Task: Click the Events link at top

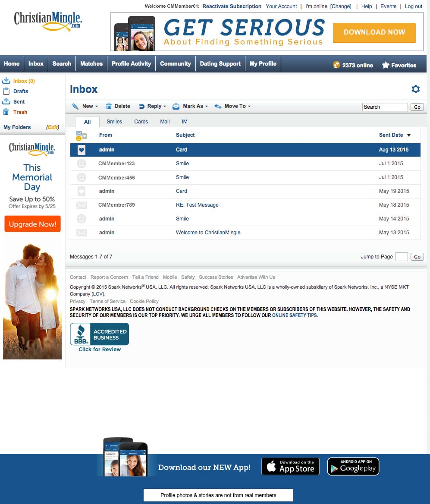Action: (x=388, y=6)
